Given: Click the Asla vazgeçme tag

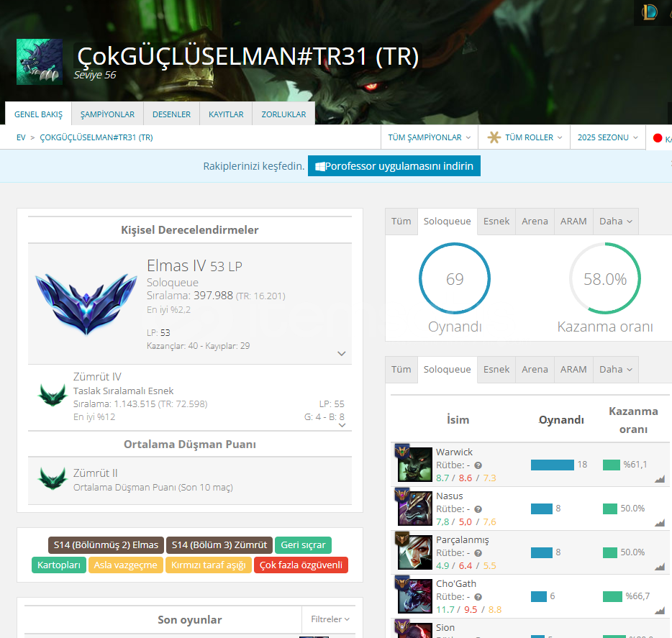Looking at the screenshot, I should coord(126,565).
